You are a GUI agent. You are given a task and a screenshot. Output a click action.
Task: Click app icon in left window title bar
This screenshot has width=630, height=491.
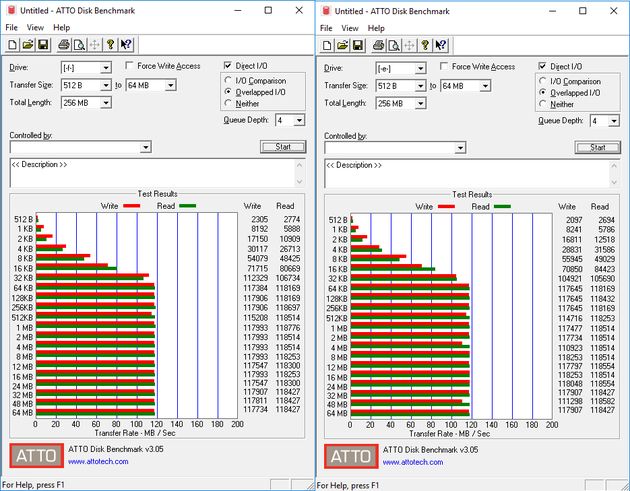(x=12, y=10)
